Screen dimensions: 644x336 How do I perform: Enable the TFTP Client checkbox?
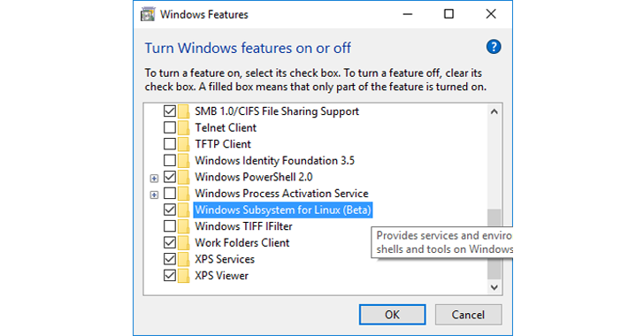point(170,144)
